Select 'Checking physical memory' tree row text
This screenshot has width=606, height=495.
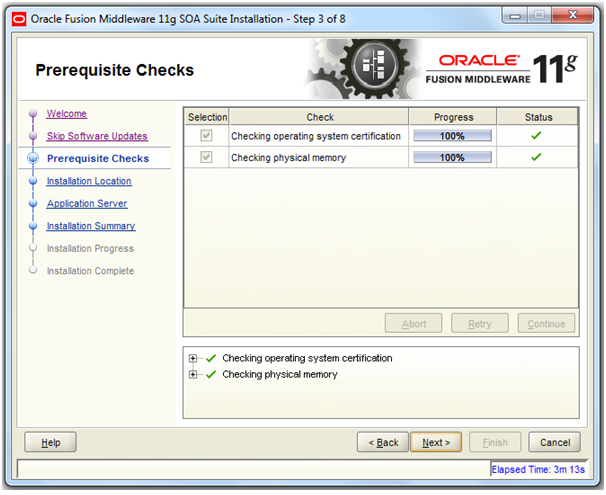(x=279, y=374)
